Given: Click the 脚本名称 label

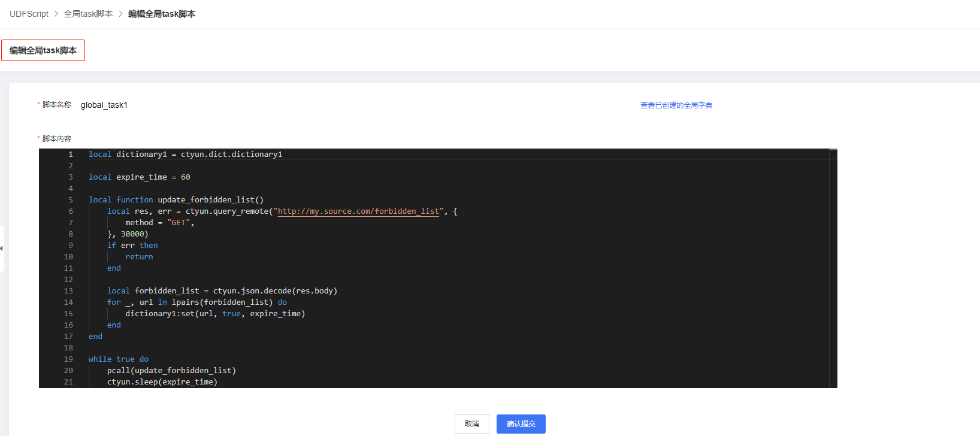Looking at the screenshot, I should [x=57, y=104].
